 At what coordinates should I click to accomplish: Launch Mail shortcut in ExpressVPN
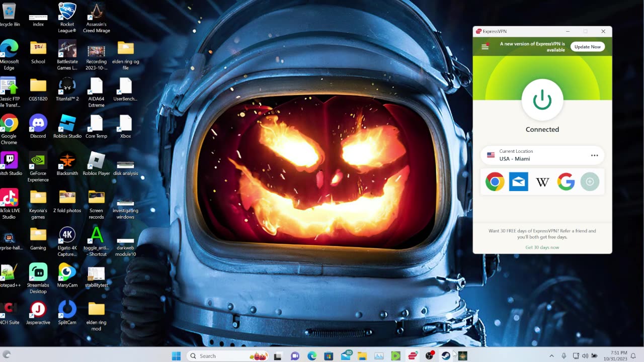pyautogui.click(x=518, y=182)
